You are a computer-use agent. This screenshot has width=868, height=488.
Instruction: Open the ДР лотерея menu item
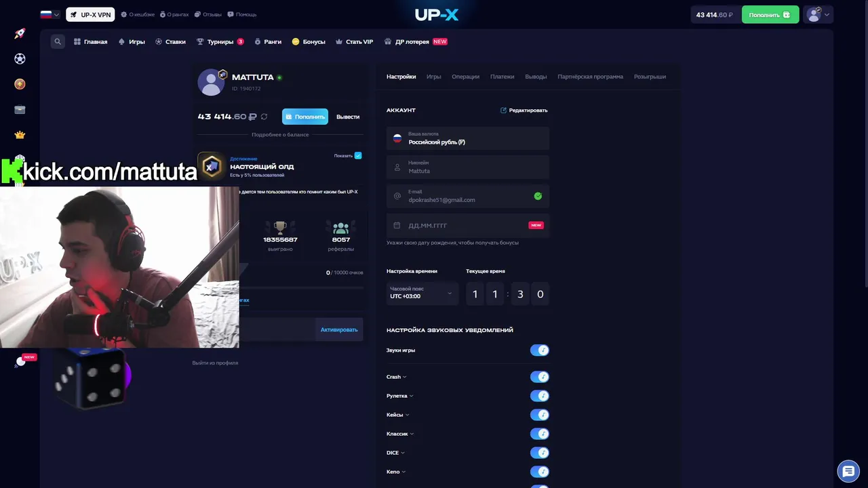[416, 41]
